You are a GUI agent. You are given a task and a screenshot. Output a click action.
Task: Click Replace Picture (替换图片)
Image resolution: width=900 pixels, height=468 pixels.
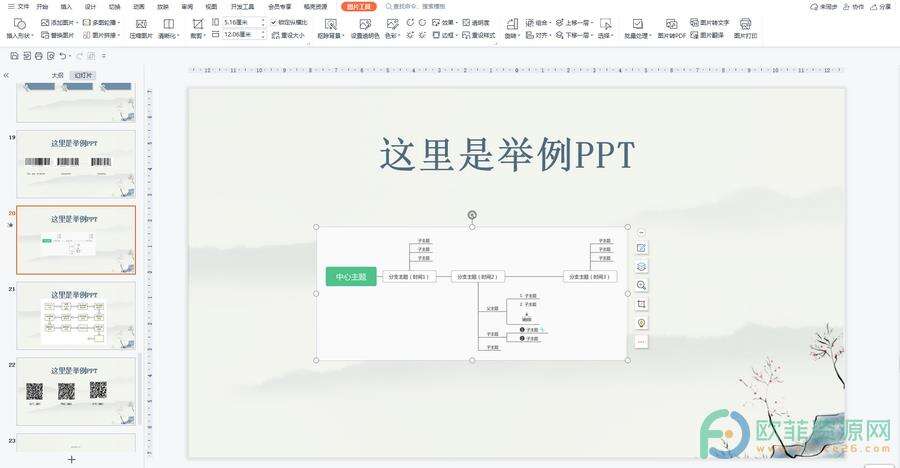point(58,36)
